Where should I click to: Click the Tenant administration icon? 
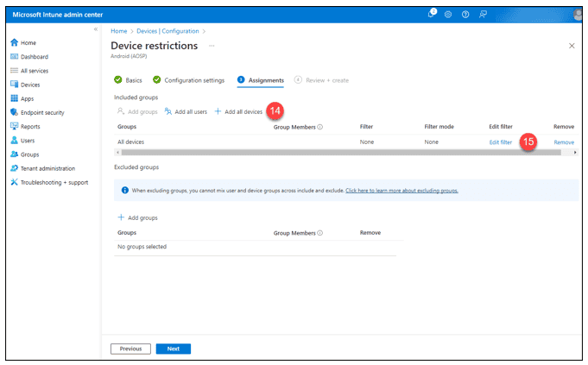15,168
